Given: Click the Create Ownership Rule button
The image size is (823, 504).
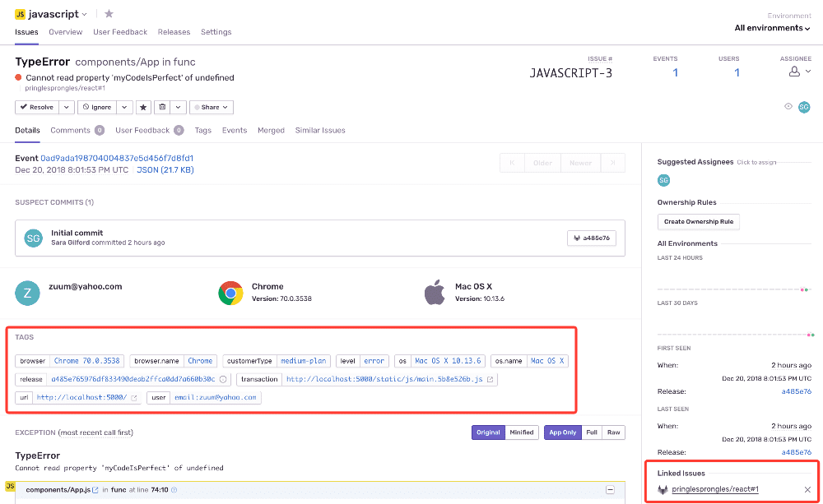Looking at the screenshot, I should click(x=698, y=221).
